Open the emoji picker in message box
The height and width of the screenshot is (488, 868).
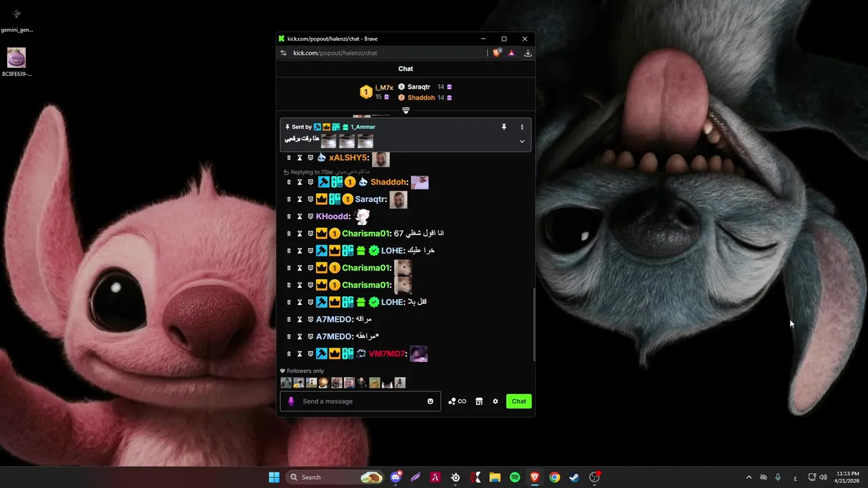pos(430,401)
